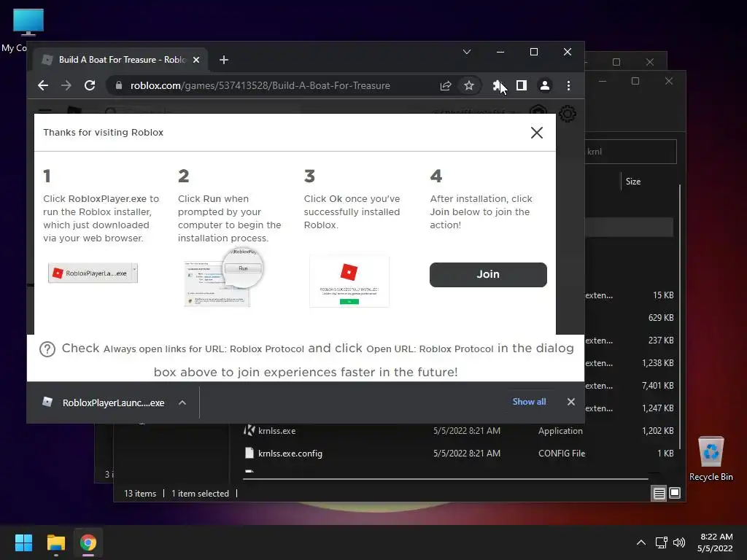Click Show all downloads
747x560 pixels.
[x=530, y=402]
